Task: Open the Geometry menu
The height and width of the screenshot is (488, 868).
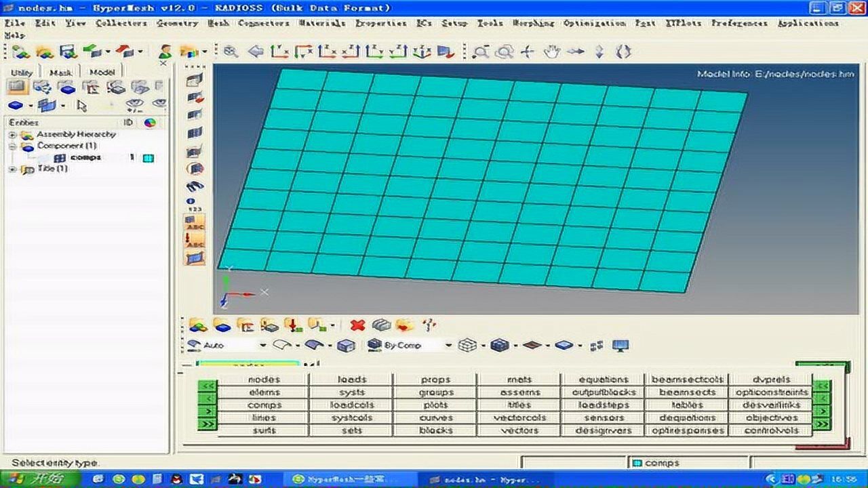Action: (x=177, y=23)
